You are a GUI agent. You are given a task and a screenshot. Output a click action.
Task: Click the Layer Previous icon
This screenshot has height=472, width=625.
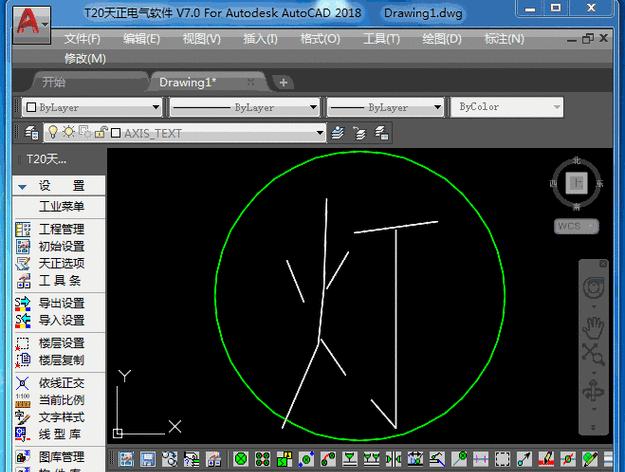(x=359, y=133)
